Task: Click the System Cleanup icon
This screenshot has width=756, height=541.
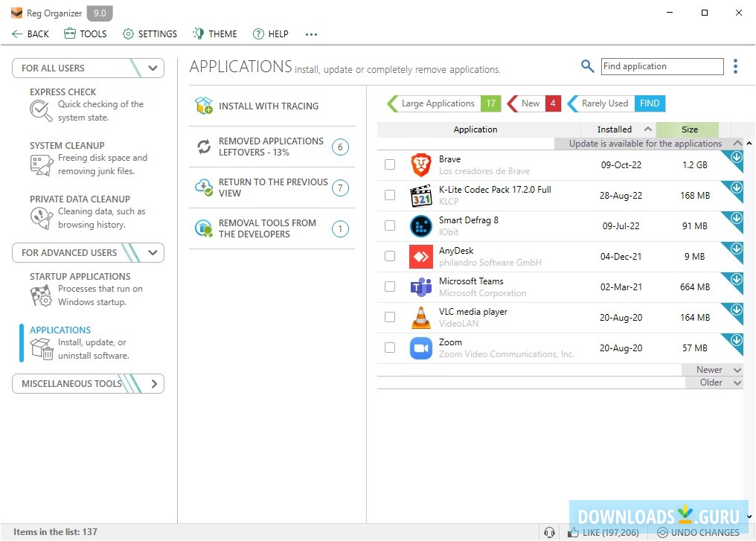Action: (x=42, y=165)
